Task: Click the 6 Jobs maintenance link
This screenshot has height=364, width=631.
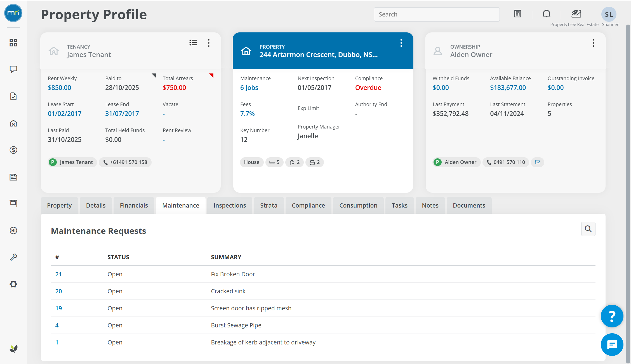Action: coord(249,88)
